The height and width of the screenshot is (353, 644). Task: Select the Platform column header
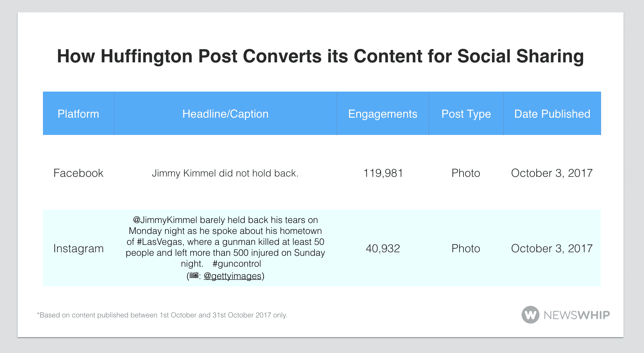[78, 114]
